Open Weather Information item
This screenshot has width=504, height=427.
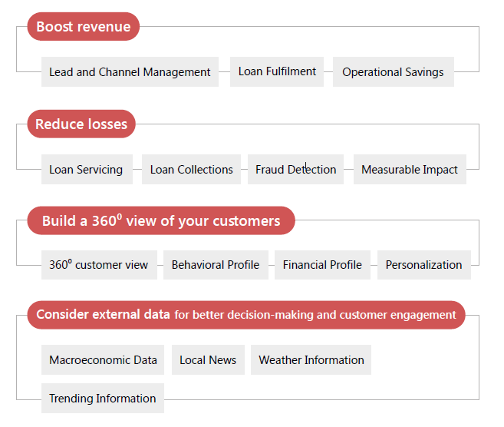[x=311, y=359]
